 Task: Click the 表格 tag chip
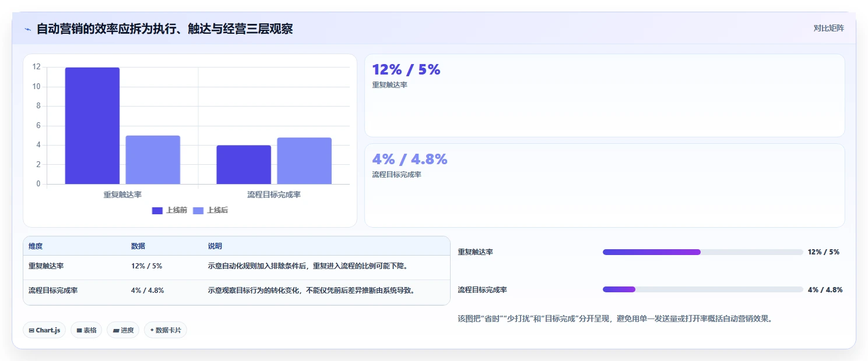[x=86, y=330]
